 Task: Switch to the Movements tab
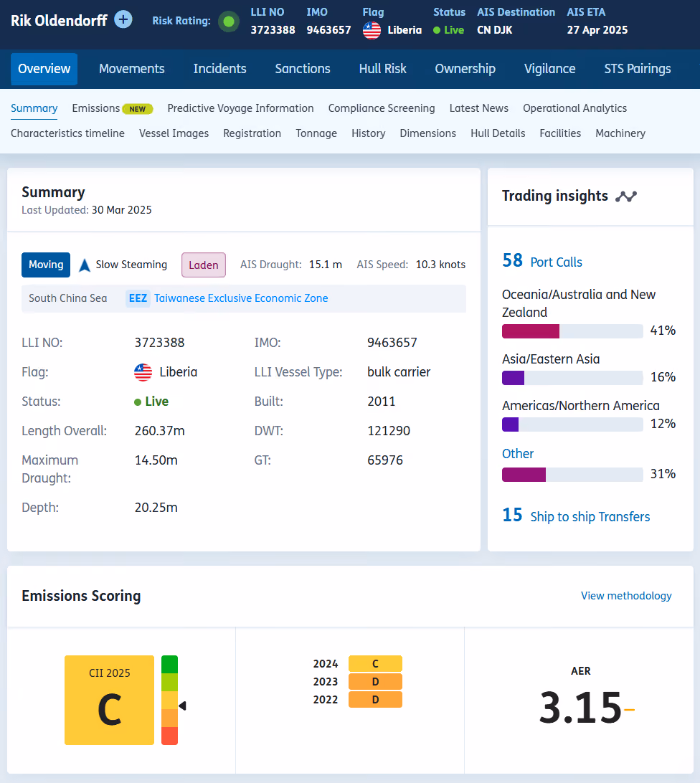(x=132, y=69)
